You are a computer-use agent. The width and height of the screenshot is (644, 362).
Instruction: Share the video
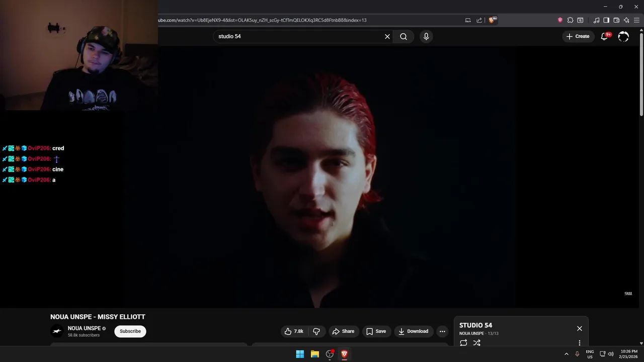click(343, 331)
